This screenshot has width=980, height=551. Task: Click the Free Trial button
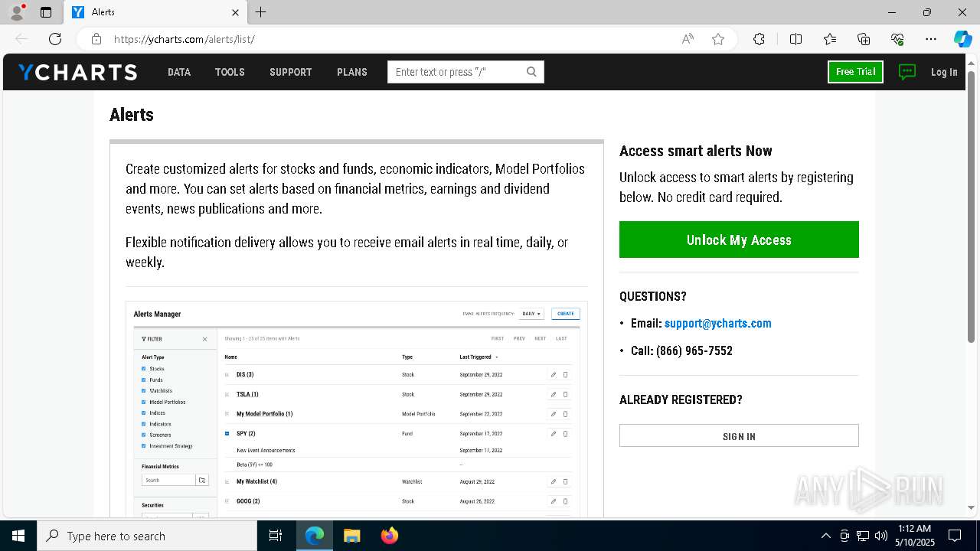tap(855, 72)
